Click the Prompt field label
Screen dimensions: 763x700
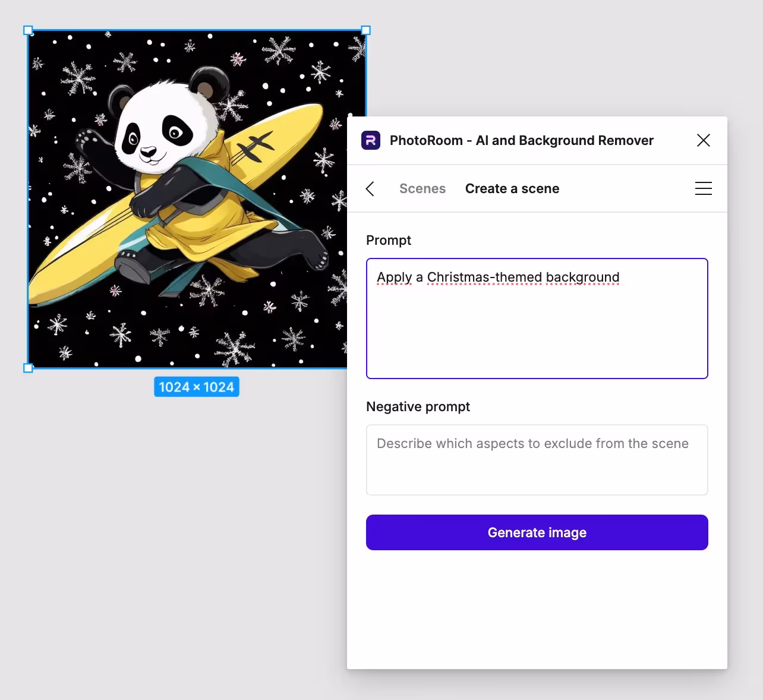(x=389, y=240)
